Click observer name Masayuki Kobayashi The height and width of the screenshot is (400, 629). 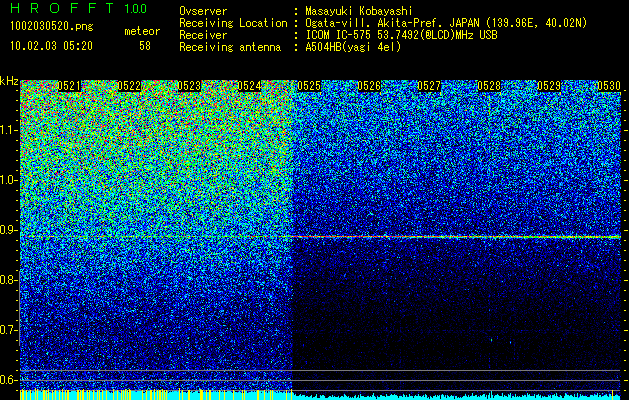[x=359, y=11]
